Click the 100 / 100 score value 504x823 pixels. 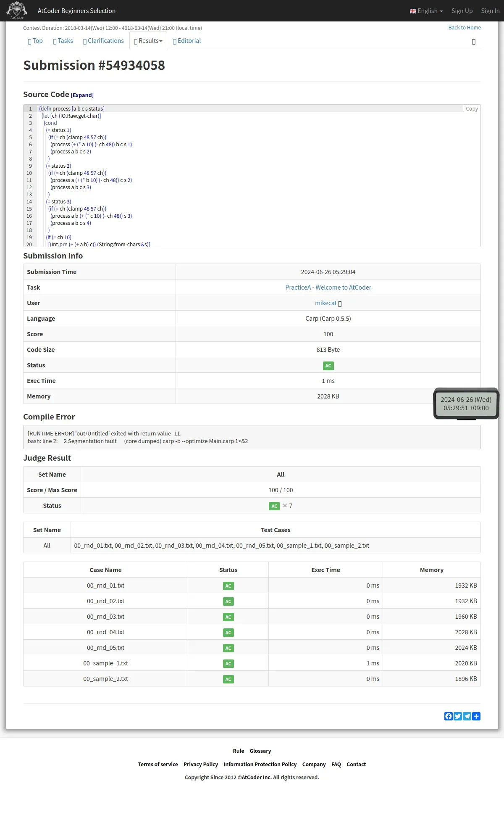pos(281,490)
